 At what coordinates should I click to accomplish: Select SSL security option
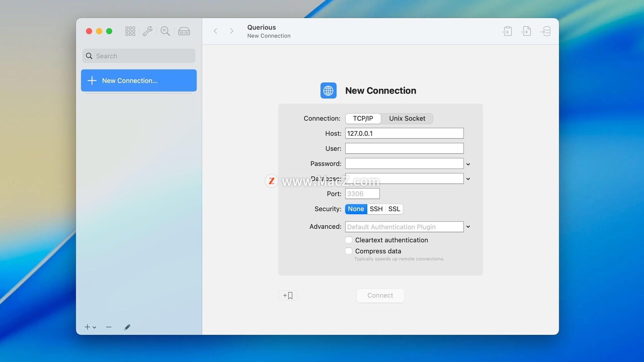click(x=394, y=209)
